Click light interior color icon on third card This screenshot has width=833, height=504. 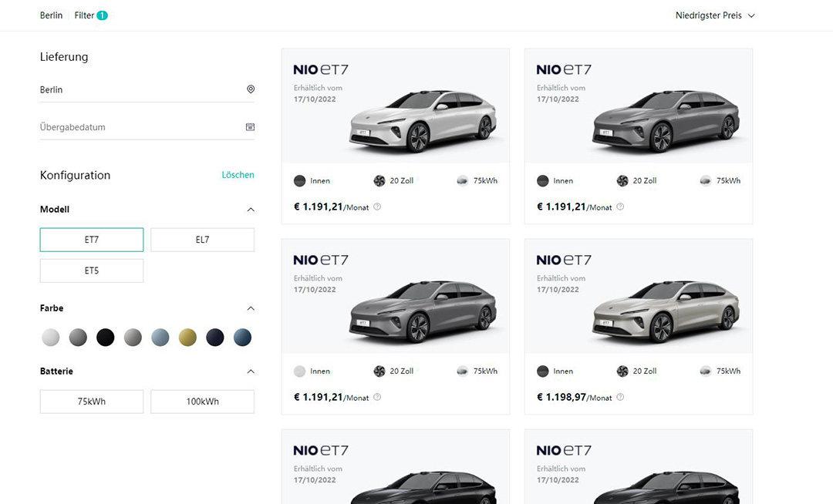point(300,371)
